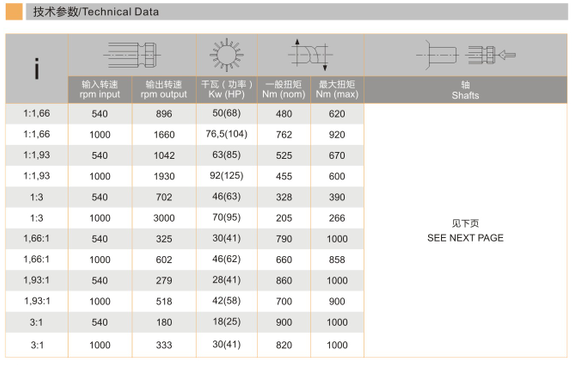Viewport: 575px width, 365px height.
Task: Click the large 'i' ratio header
Action: 37,69
